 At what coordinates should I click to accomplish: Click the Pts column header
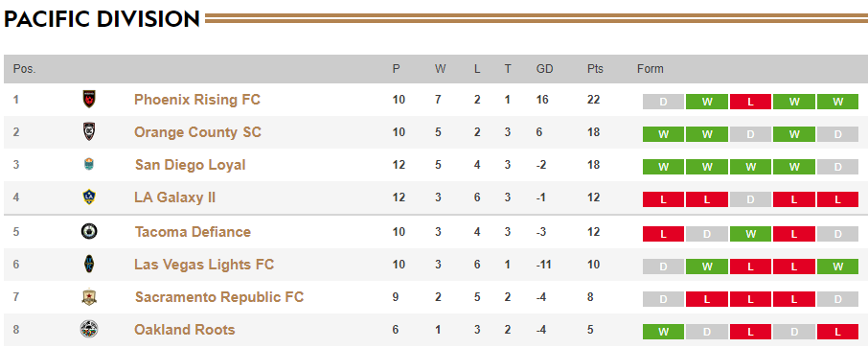click(595, 69)
